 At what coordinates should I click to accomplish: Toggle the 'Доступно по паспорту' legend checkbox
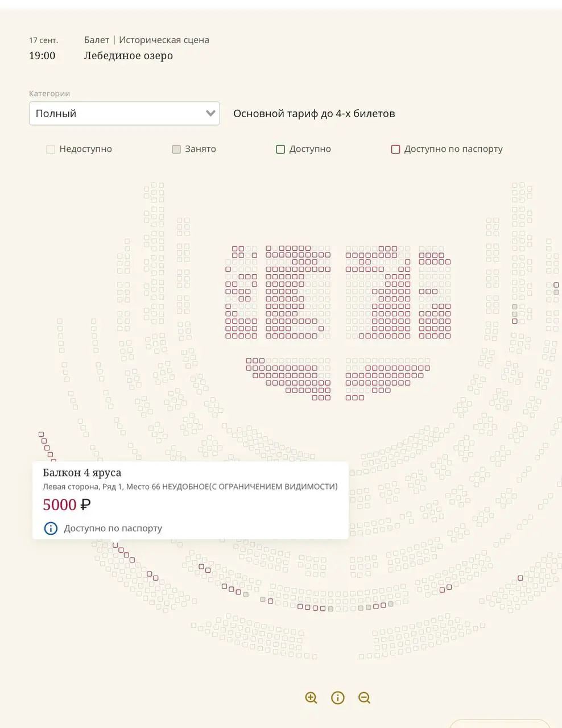[395, 149]
